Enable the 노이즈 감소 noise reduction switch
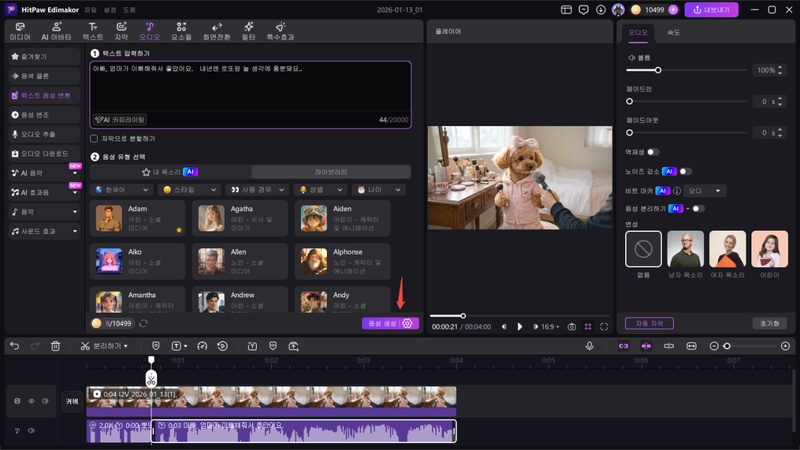This screenshot has height=450, width=800. coord(685,171)
